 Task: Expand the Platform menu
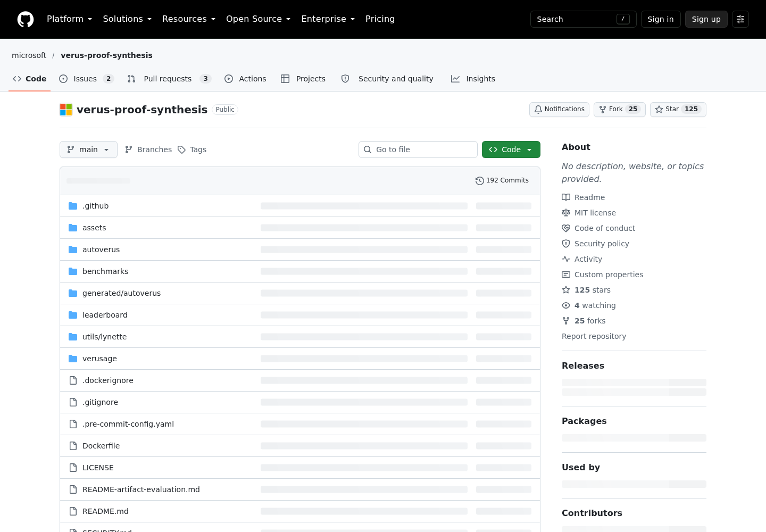[x=70, y=19]
